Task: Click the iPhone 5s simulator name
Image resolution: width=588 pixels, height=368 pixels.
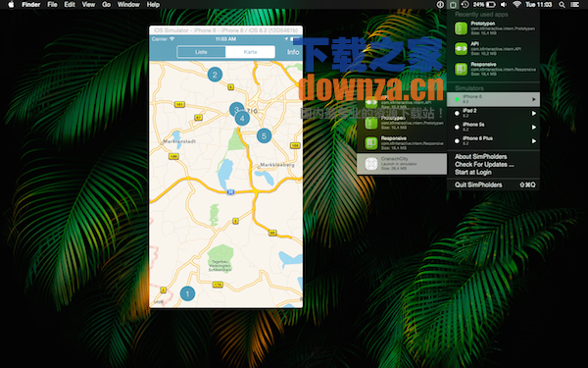Action: point(473,125)
